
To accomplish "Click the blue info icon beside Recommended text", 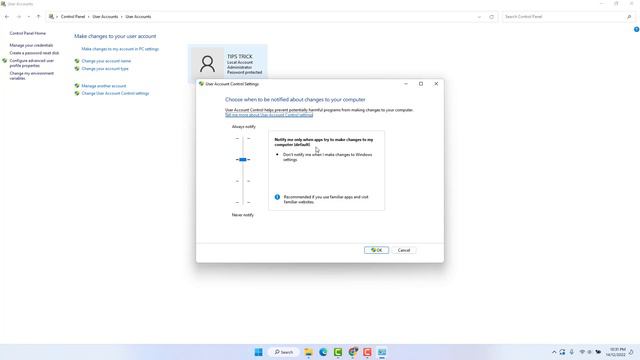I will 277,197.
